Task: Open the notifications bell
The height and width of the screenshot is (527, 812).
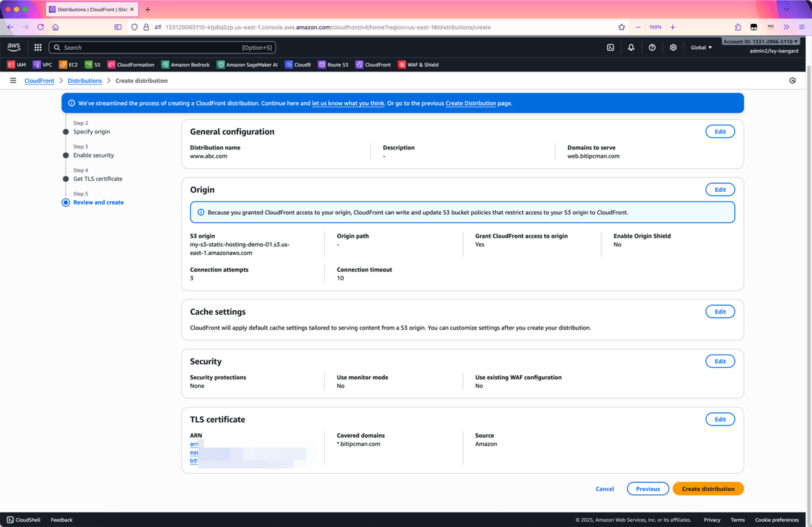Action: pyautogui.click(x=631, y=47)
